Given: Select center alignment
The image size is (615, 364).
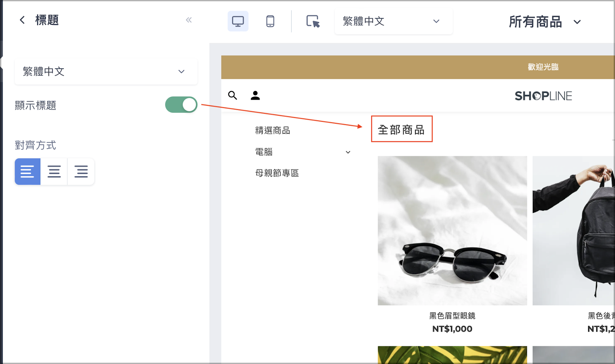Looking at the screenshot, I should 54,171.
